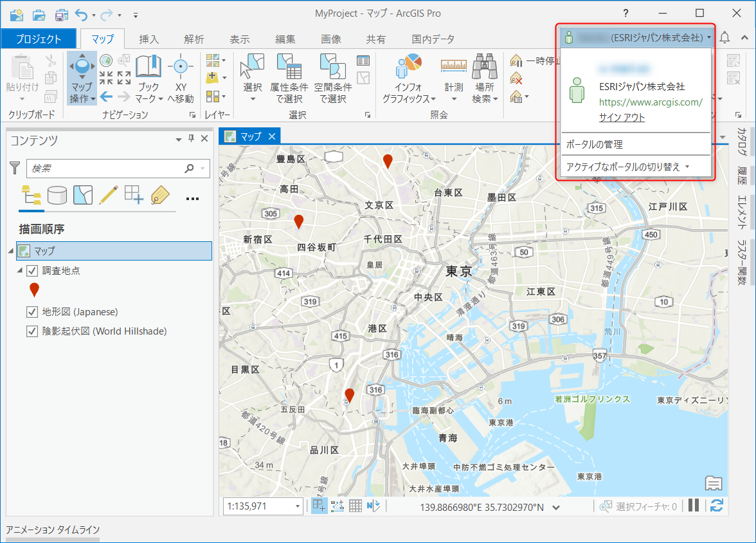The width and height of the screenshot is (756, 543).
Task: Open the https://www.arcgis.com/ link
Action: tap(651, 102)
